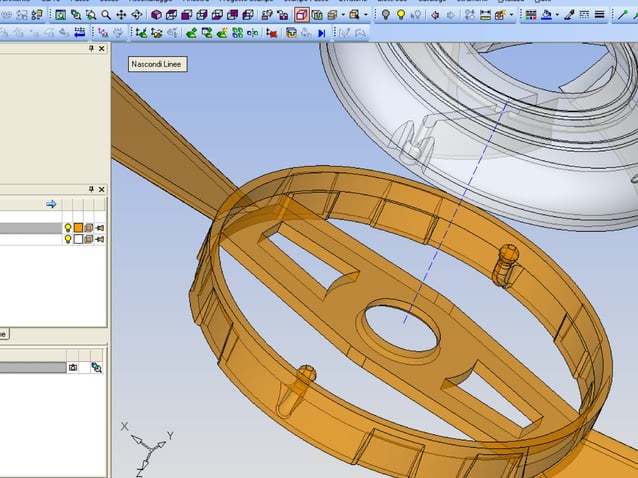Click the blue right arrow in layers header

pos(51,204)
